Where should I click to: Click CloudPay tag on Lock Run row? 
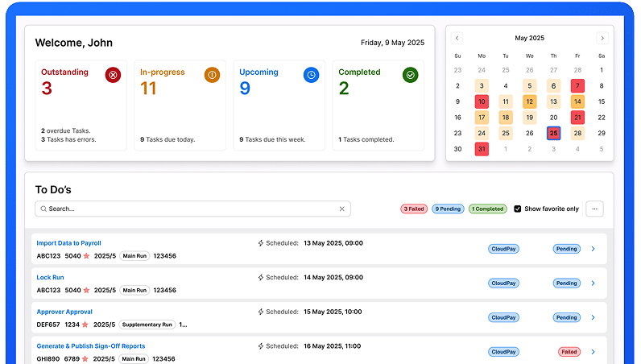503,283
